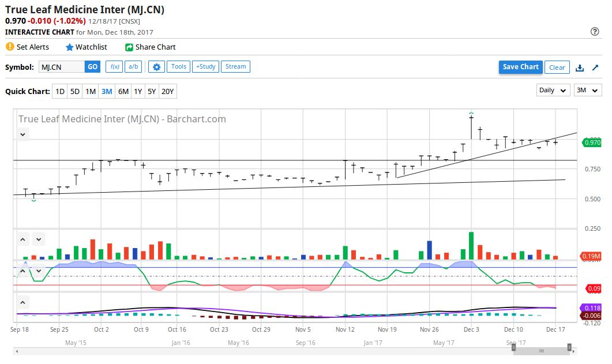
Task: Click the 0.118 MACD value tag
Action: (x=591, y=308)
